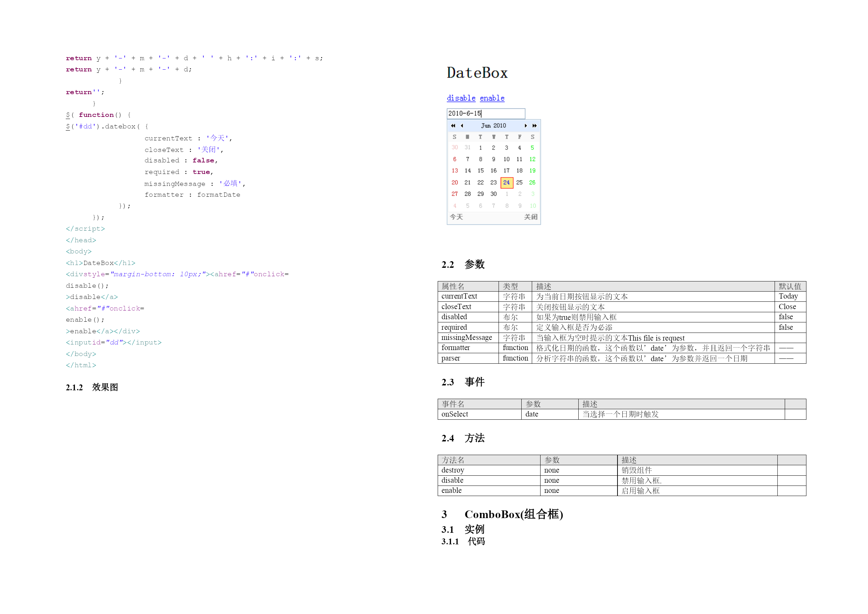Viewport: 868px width, 614px height.
Task: Go to previous year in calendar
Action: tap(453, 126)
